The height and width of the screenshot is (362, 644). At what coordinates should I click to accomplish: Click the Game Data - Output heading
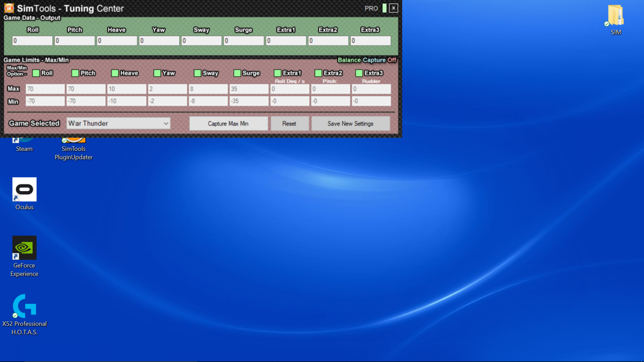click(x=32, y=18)
